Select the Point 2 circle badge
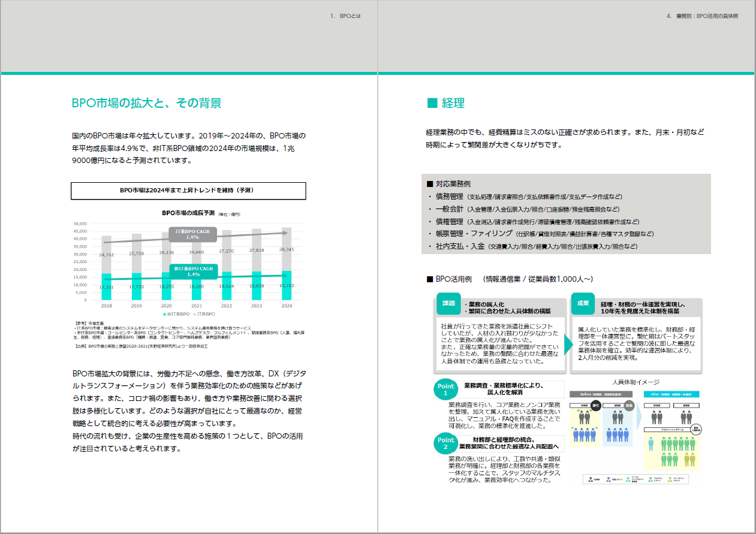Screen dimensions: 756x534 445,444
